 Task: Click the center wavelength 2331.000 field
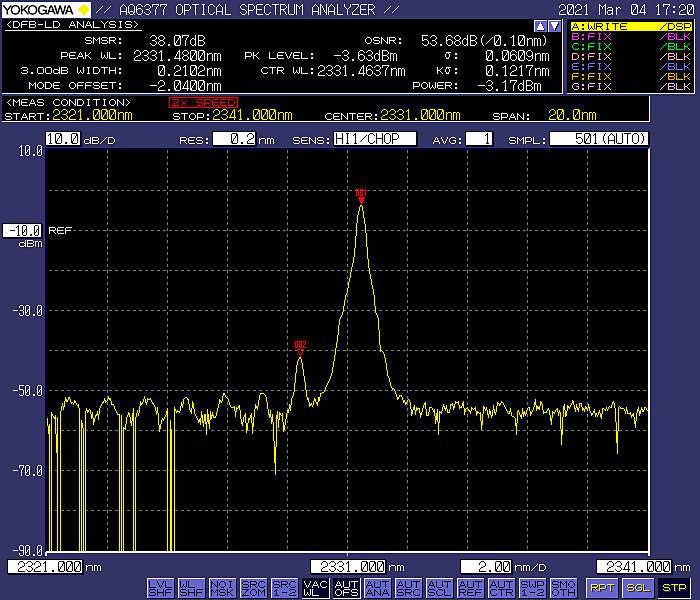pos(346,567)
